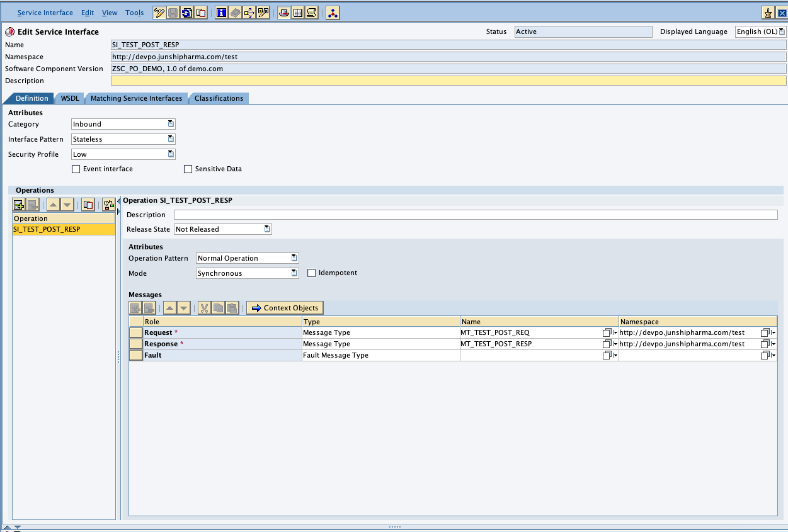The width and height of the screenshot is (788, 532).
Task: Open the Category dropdown showing Inbound
Action: point(171,124)
